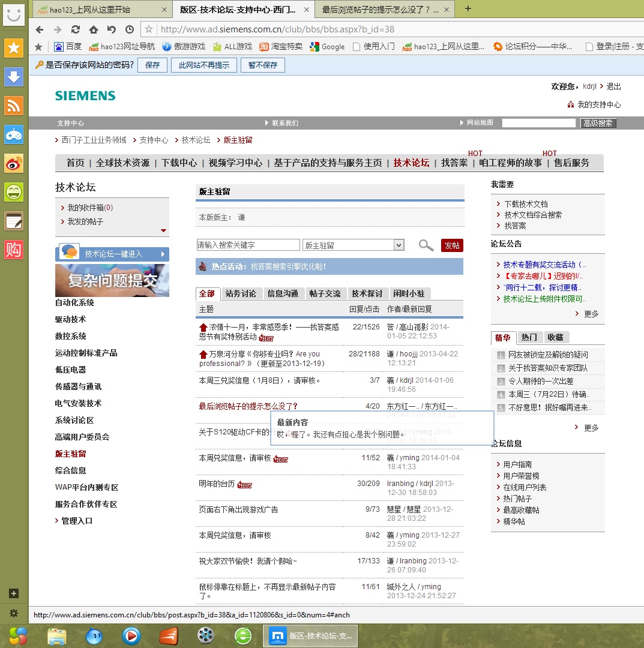Open file explorer in taskbar
The height and width of the screenshot is (648, 644).
tap(57, 636)
